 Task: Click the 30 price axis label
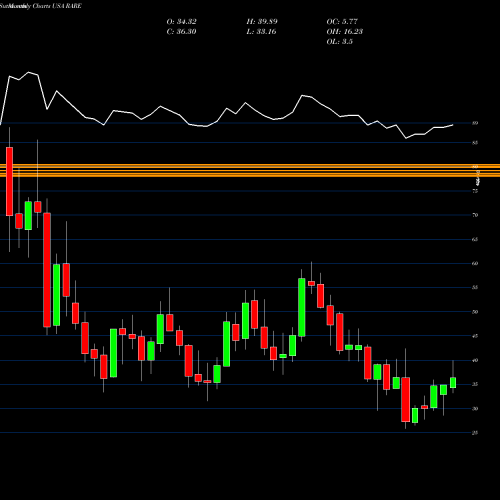(475, 409)
